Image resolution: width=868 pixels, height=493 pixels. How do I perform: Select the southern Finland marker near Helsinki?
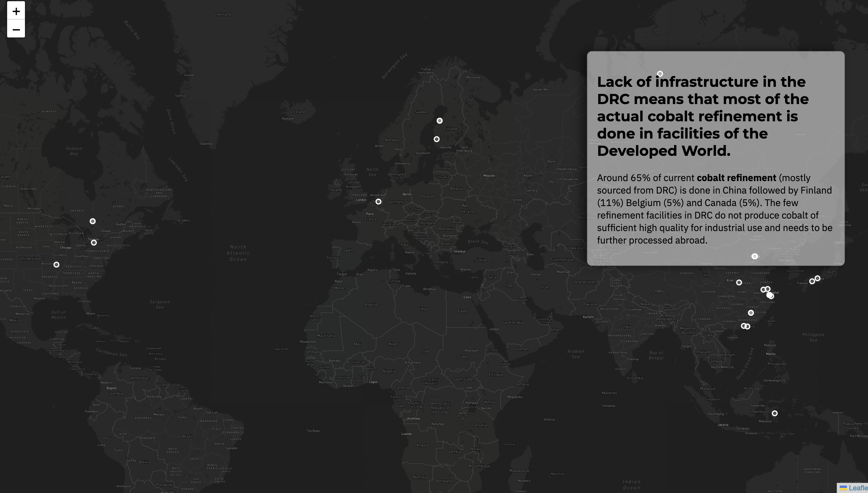(437, 139)
